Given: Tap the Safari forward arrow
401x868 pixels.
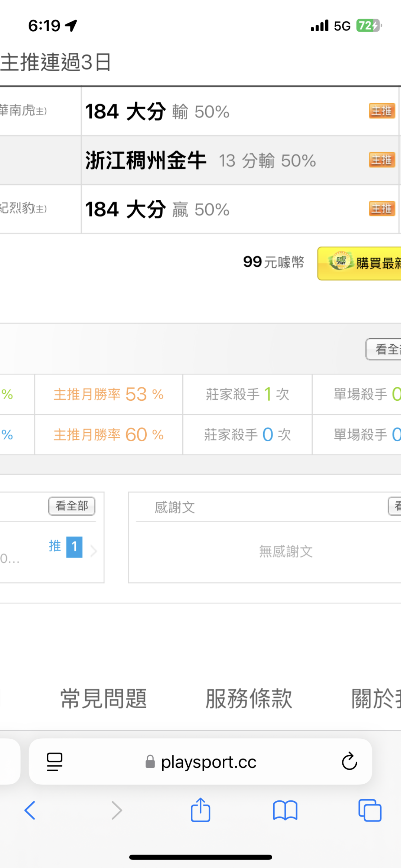Looking at the screenshot, I should 117,810.
